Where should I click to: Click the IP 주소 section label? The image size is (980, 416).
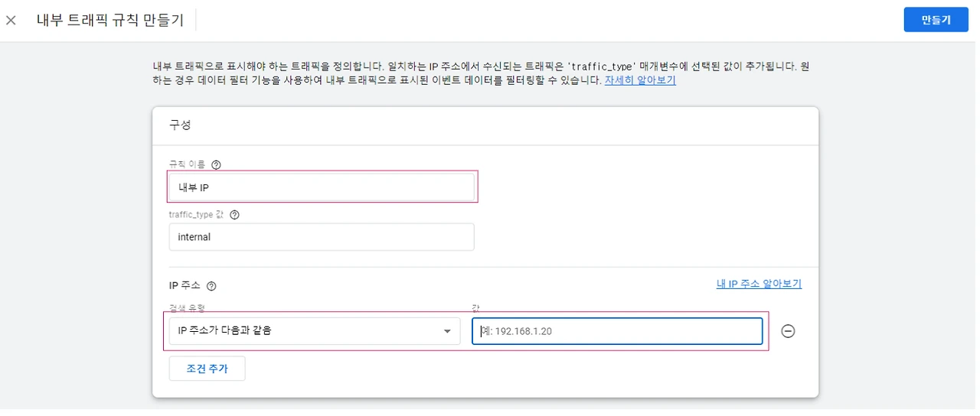(x=185, y=285)
